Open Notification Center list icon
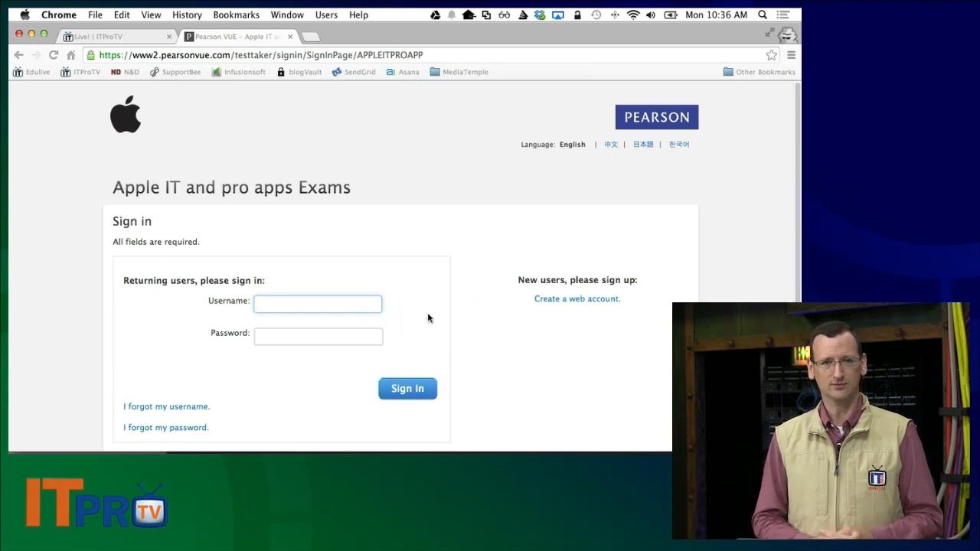This screenshot has height=551, width=980. (x=782, y=15)
